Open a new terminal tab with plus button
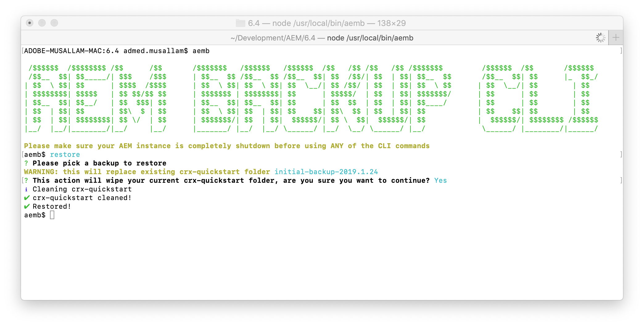The width and height of the screenshot is (644, 326). coord(616,38)
